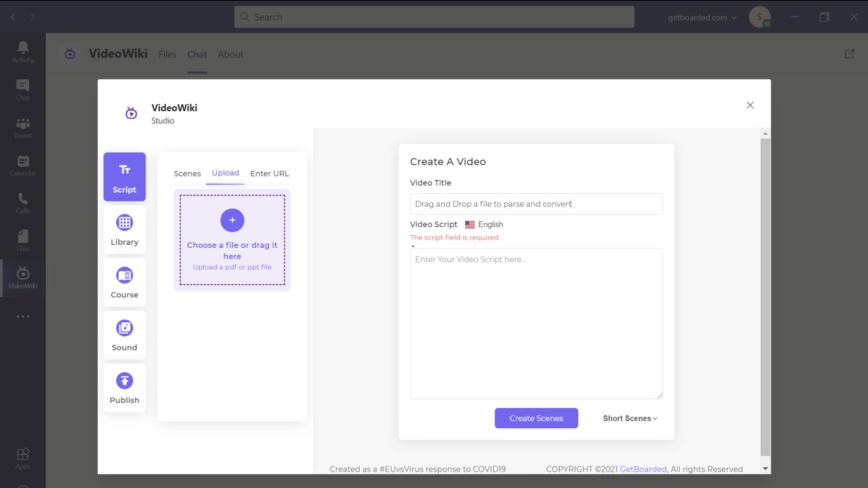
Task: Click the scrollbar down arrow
Action: (765, 468)
